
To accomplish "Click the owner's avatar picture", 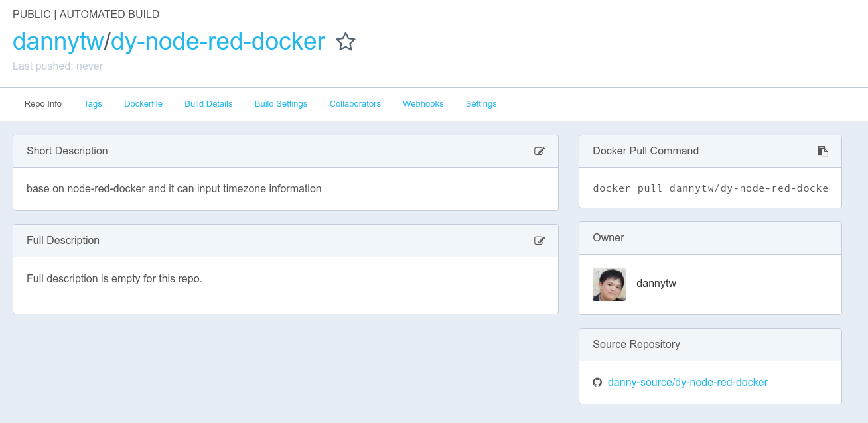I will 609,284.
